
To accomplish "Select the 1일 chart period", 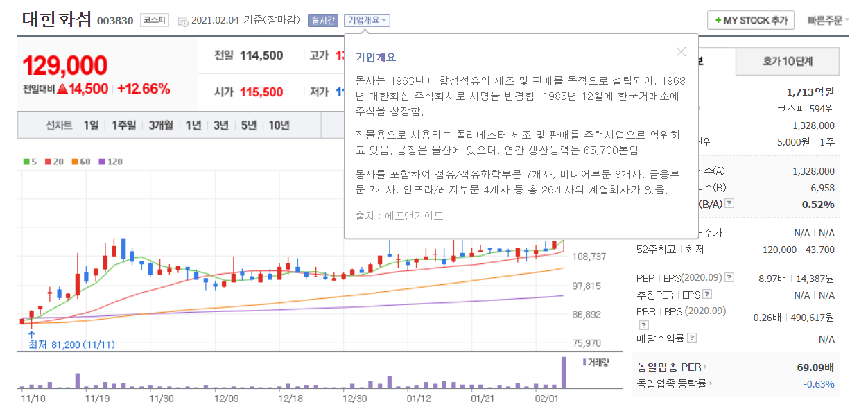I will (91, 125).
